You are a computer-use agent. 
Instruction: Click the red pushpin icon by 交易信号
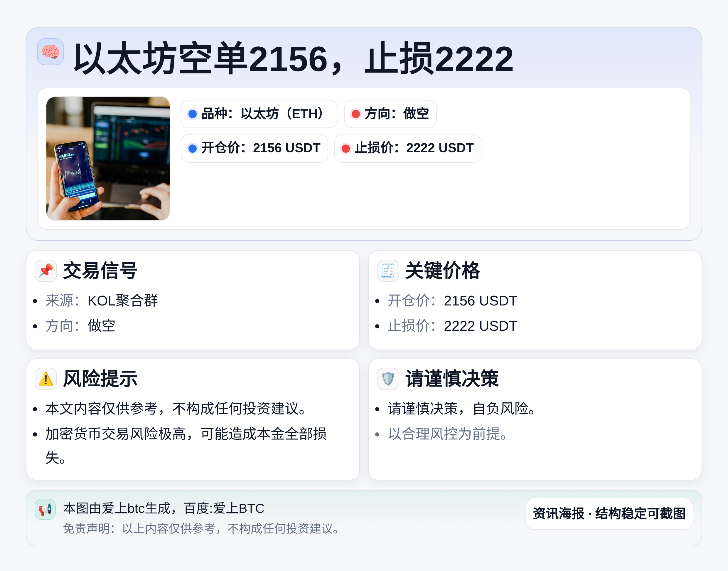point(46,271)
